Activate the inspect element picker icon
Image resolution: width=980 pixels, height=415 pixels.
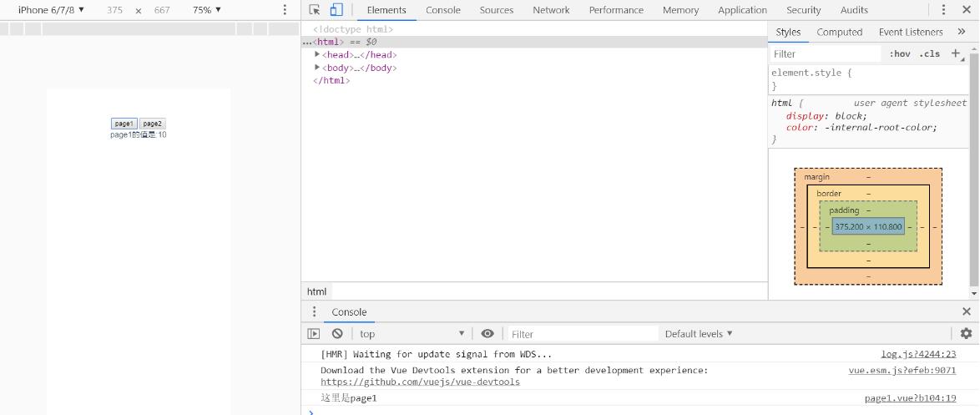[x=315, y=10]
